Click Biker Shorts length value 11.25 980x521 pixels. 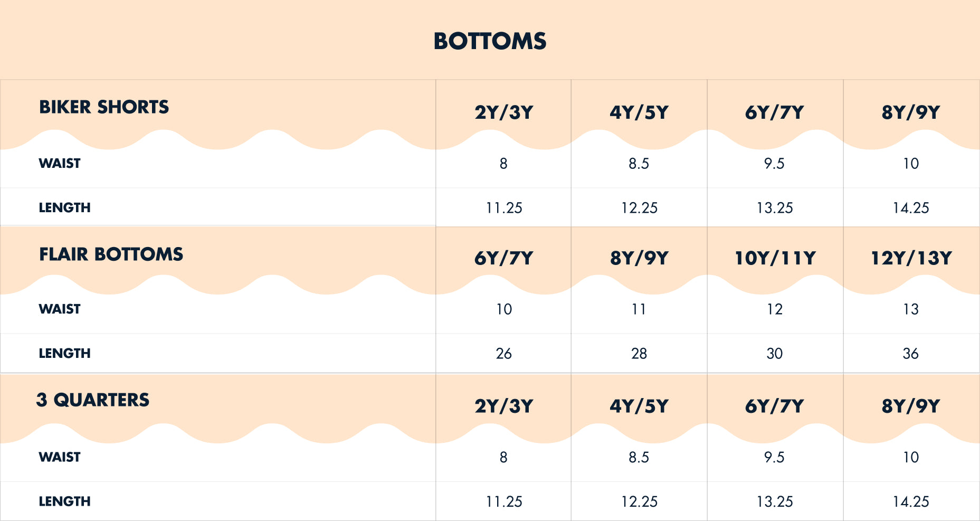pos(504,208)
